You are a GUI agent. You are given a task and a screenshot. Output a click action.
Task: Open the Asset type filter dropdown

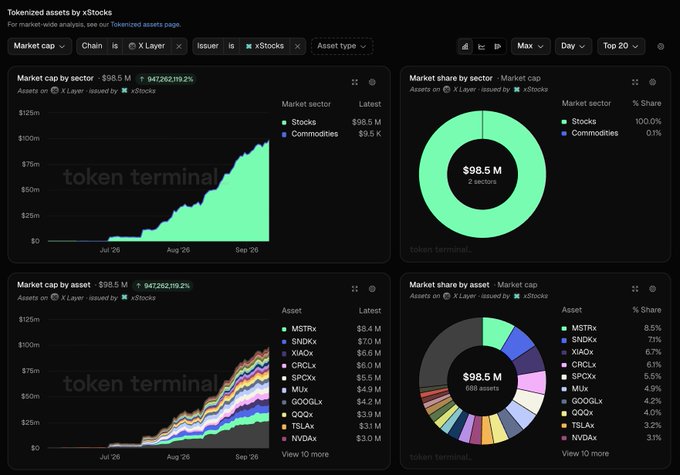342,46
